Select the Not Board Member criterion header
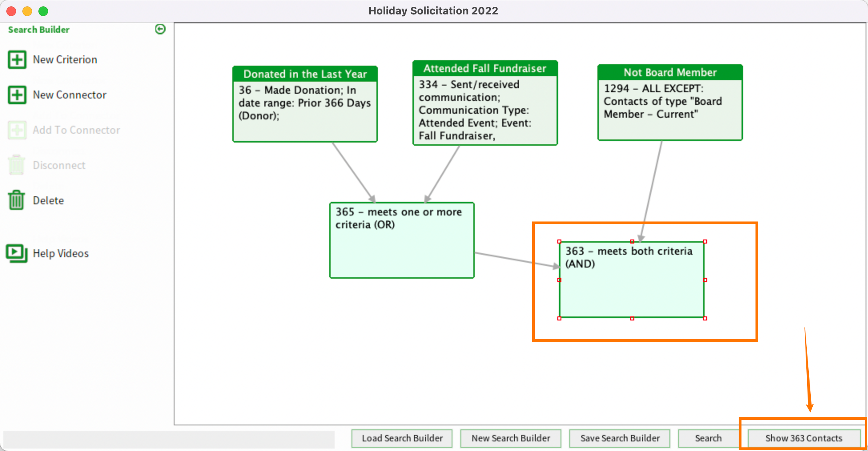This screenshot has width=868, height=451. pyautogui.click(x=670, y=72)
